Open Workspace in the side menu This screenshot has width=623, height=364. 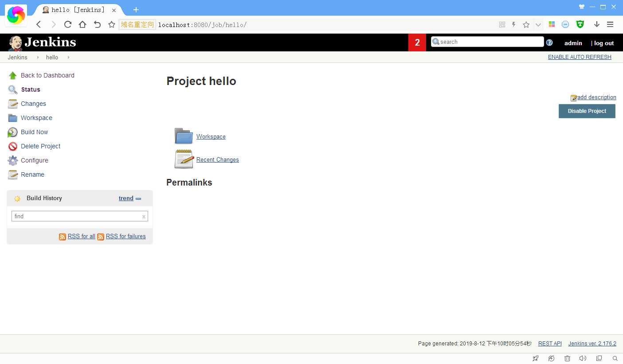click(36, 118)
